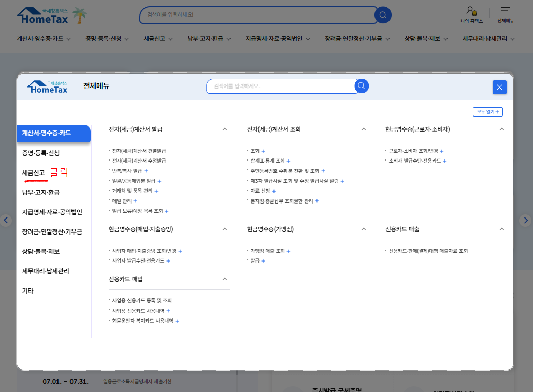Viewport: 533px width, 392px height.
Task: Click inside the overlay search input field
Action: coord(280,86)
